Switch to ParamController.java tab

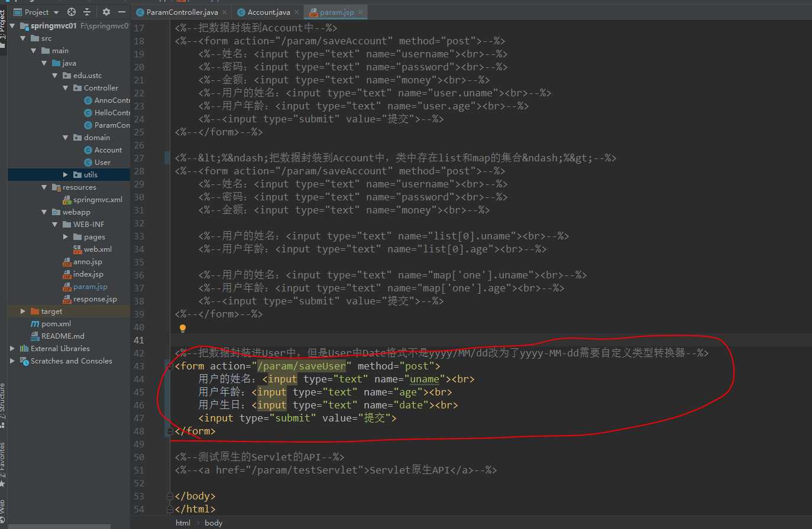182,12
